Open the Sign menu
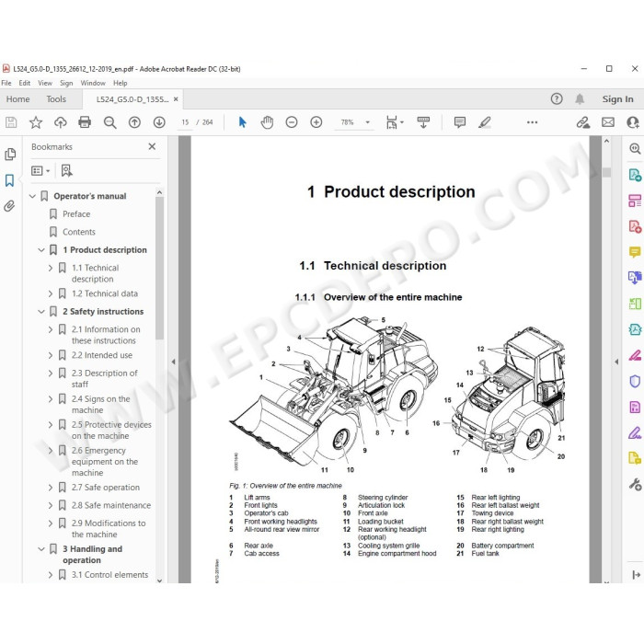644x644 pixels. (66, 83)
